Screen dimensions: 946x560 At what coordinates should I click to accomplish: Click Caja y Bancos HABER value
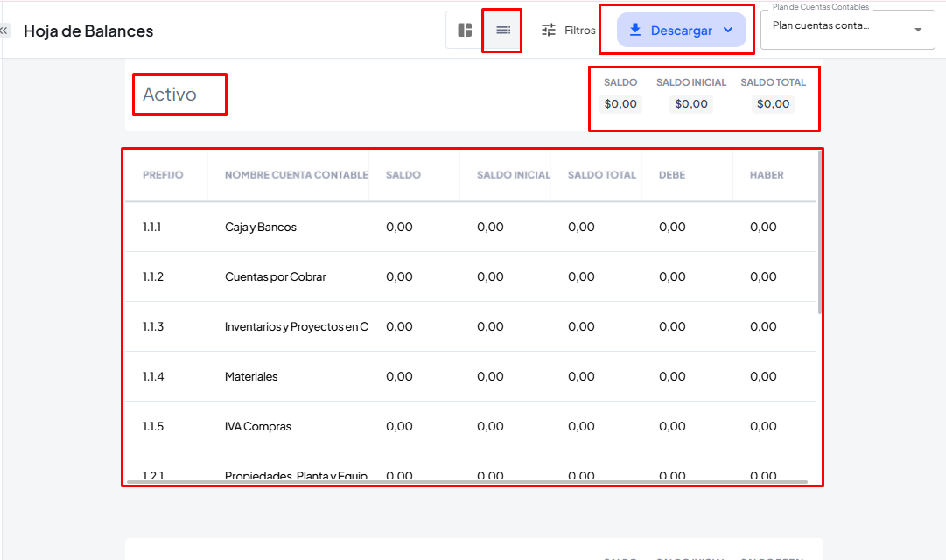pos(763,227)
